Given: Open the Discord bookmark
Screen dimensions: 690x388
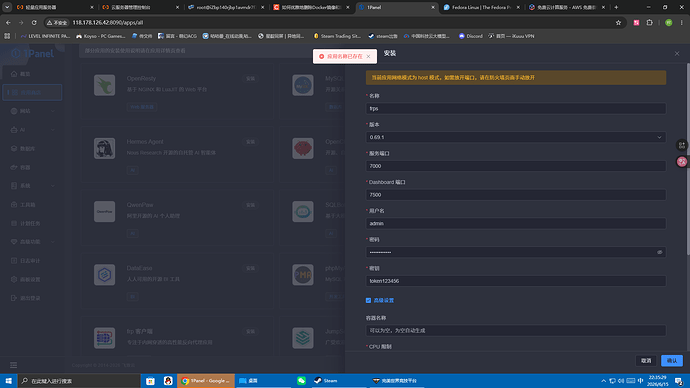Looking at the screenshot, I should (x=471, y=36).
